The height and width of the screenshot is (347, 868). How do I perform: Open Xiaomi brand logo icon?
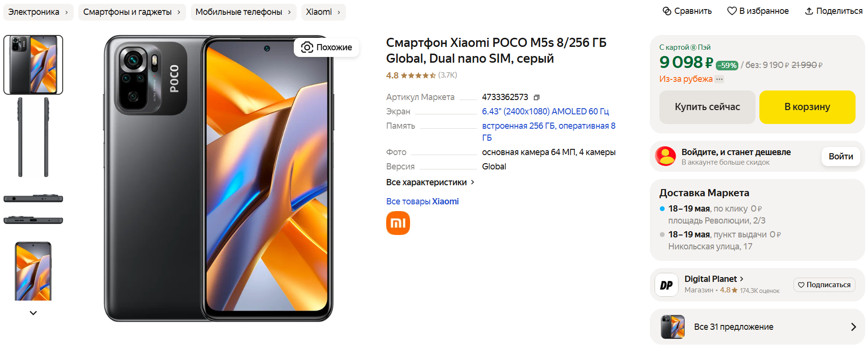point(398,223)
